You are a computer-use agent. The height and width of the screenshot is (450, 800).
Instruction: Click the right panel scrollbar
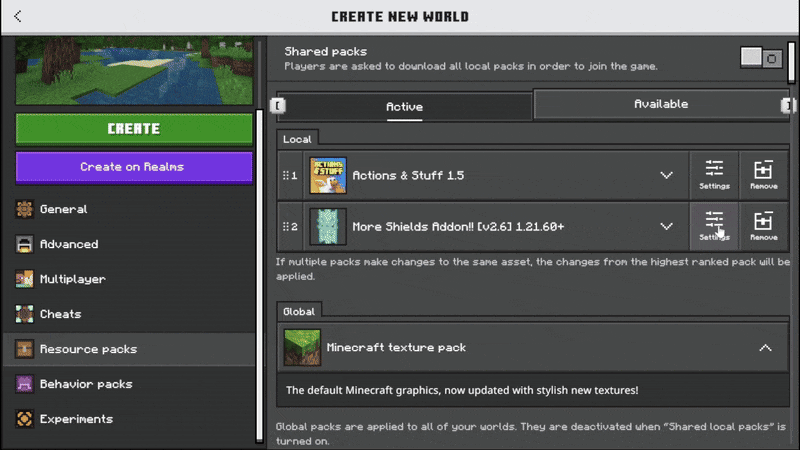(x=791, y=62)
